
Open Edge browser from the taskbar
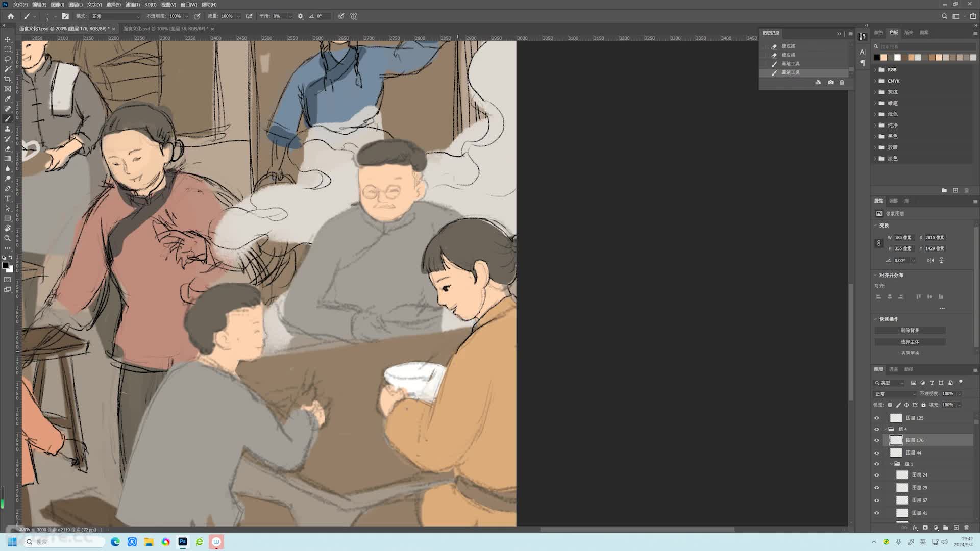tap(115, 542)
